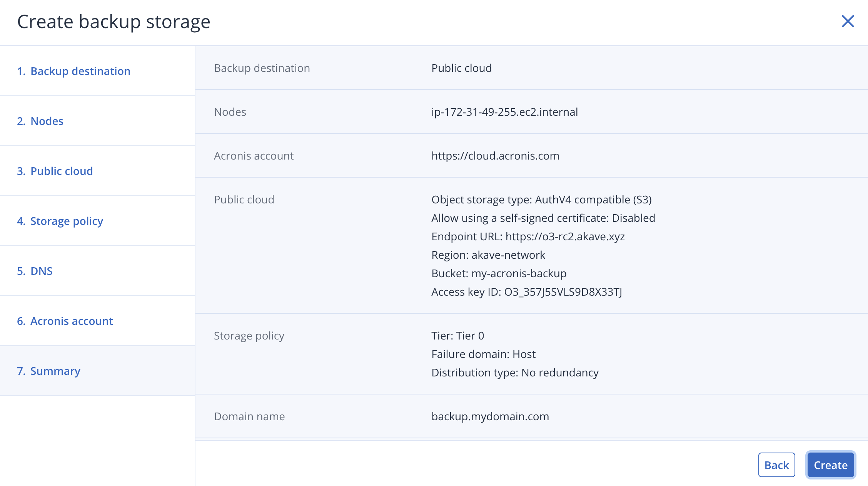868x486 pixels.
Task: Click the domain name backup.mydomain.com
Action: coord(490,416)
